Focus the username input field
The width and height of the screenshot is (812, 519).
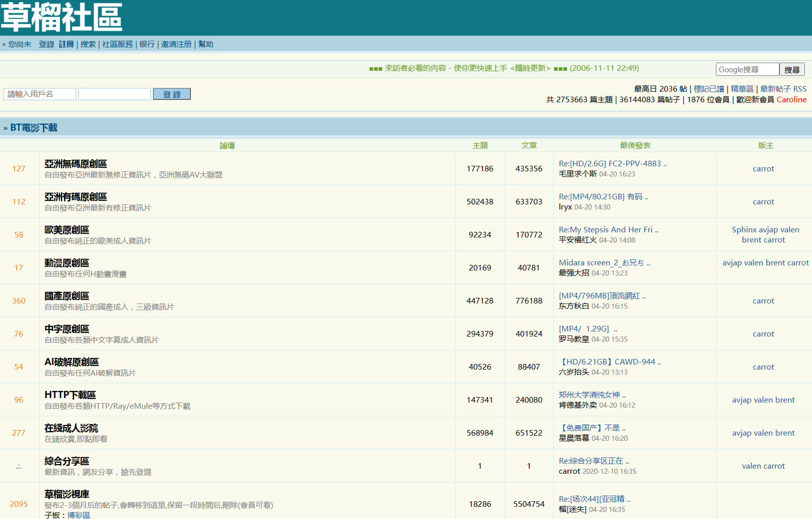[40, 94]
